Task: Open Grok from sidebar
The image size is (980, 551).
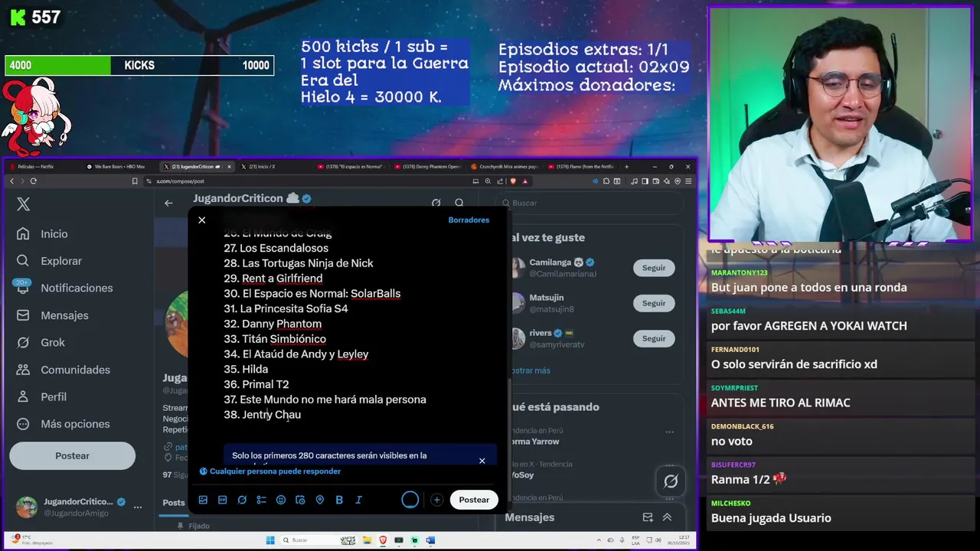Action: pos(41,342)
